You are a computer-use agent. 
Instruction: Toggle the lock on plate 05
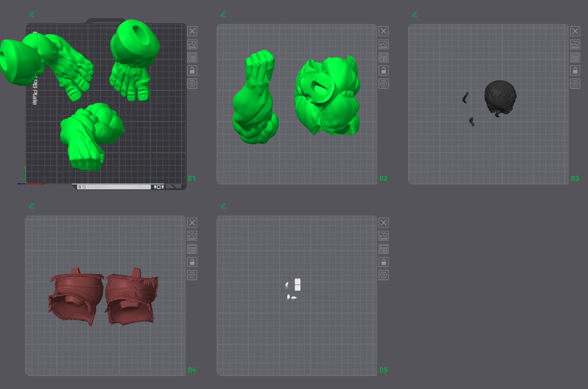384,262
